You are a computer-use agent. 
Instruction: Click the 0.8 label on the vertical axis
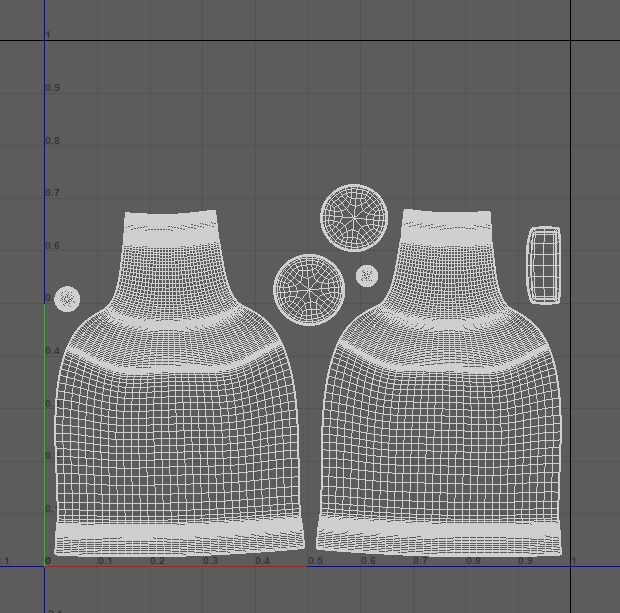tap(53, 141)
